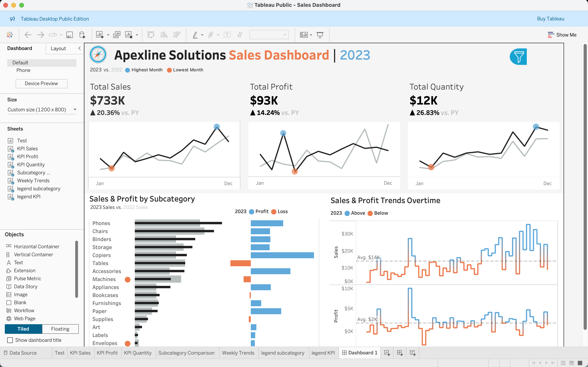Screen dimensions: 588x367
Task: Toggle the Show dashboard title checkbox
Action: tap(10, 340)
